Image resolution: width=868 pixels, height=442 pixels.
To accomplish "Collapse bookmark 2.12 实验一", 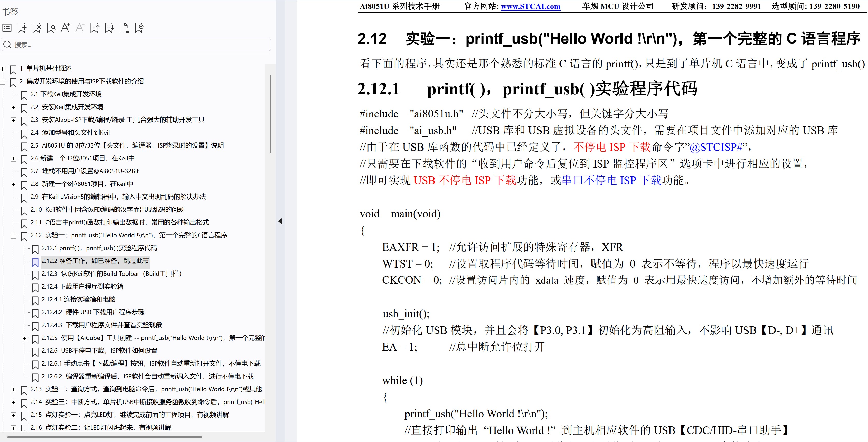I will pos(13,236).
